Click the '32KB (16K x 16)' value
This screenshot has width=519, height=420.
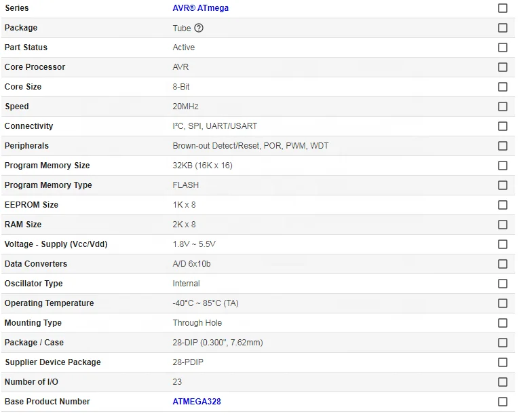coord(202,166)
